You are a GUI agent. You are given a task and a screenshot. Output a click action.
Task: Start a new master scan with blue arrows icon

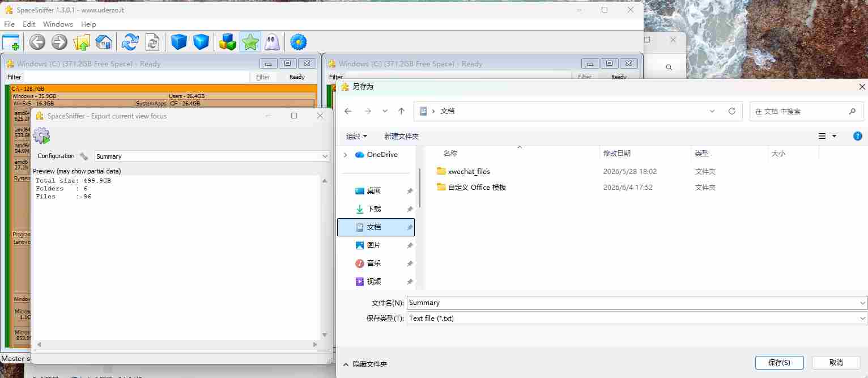[x=130, y=42]
